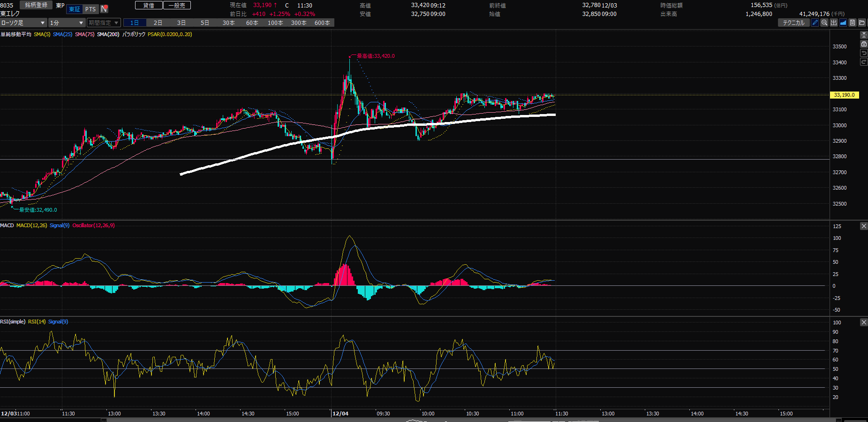
Task: Click the 銘柄登録 button
Action: coord(36,5)
